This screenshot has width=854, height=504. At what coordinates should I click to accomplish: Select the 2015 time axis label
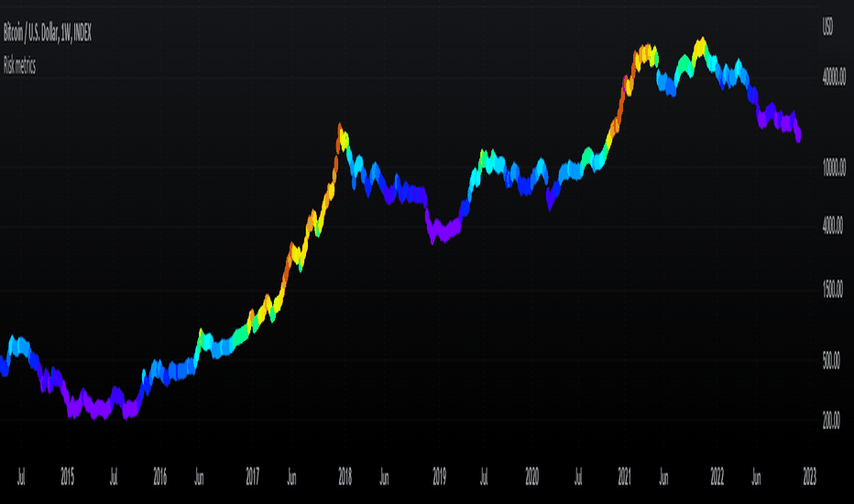(67, 477)
